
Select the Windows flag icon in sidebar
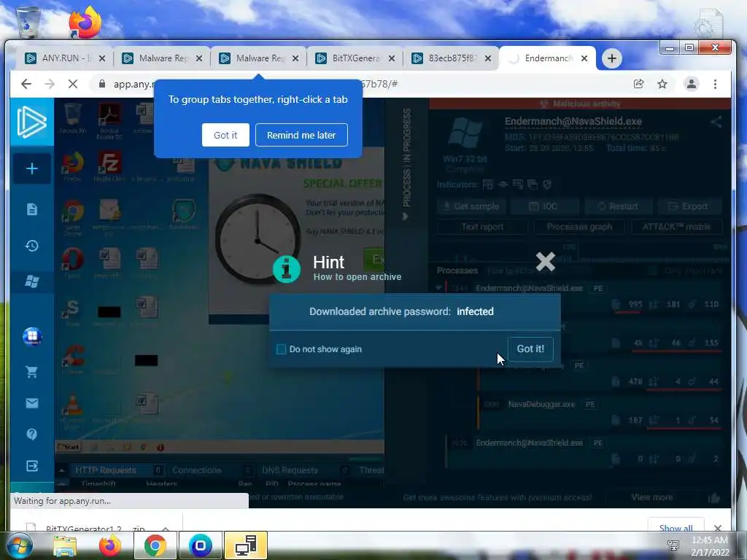(x=32, y=281)
